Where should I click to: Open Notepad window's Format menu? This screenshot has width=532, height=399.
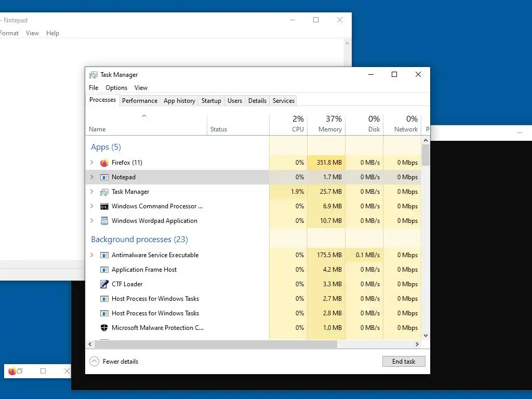pos(9,33)
